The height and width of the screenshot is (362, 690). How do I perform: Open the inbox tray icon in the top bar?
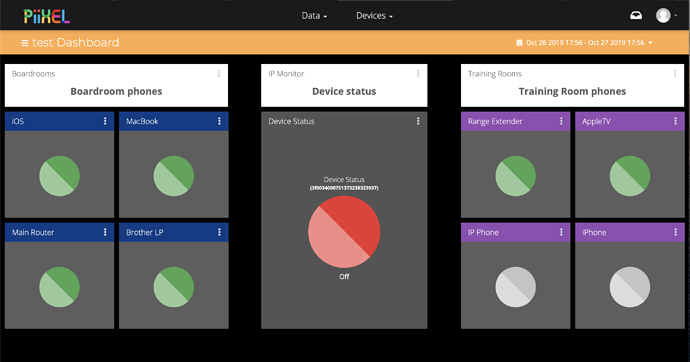click(636, 16)
